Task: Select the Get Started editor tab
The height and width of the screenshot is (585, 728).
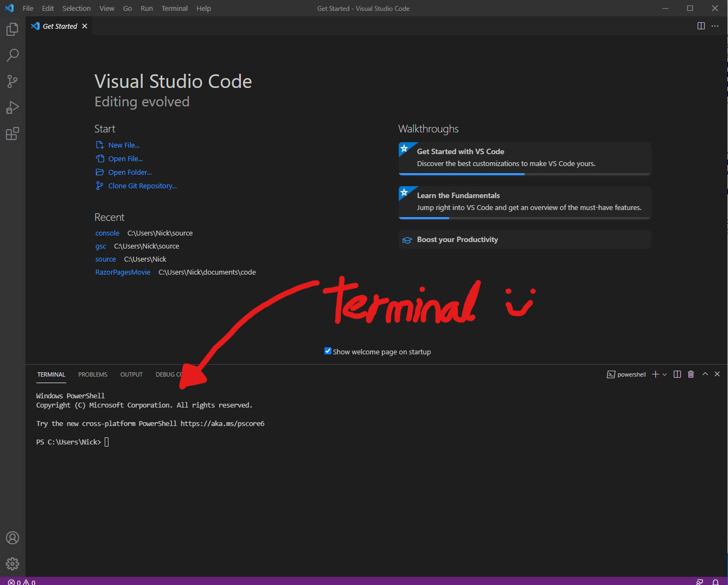Action: (x=59, y=26)
